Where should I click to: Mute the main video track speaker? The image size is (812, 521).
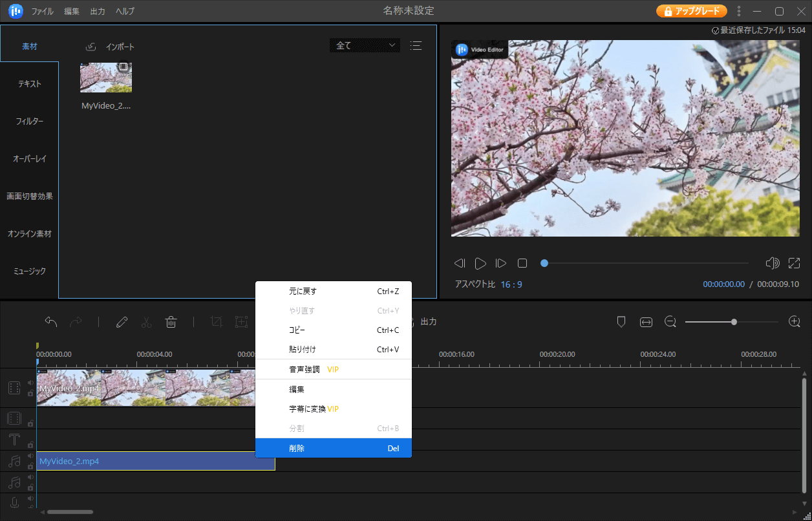30,383
